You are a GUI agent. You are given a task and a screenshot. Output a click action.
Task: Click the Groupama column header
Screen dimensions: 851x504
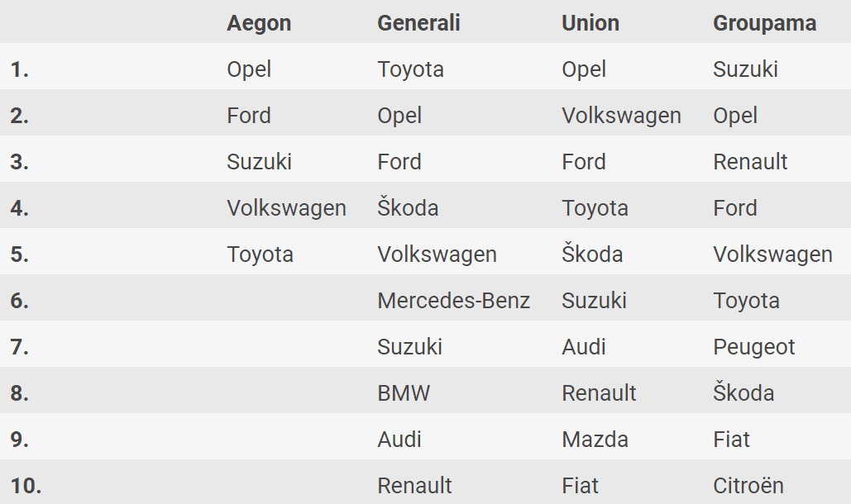pos(764,23)
